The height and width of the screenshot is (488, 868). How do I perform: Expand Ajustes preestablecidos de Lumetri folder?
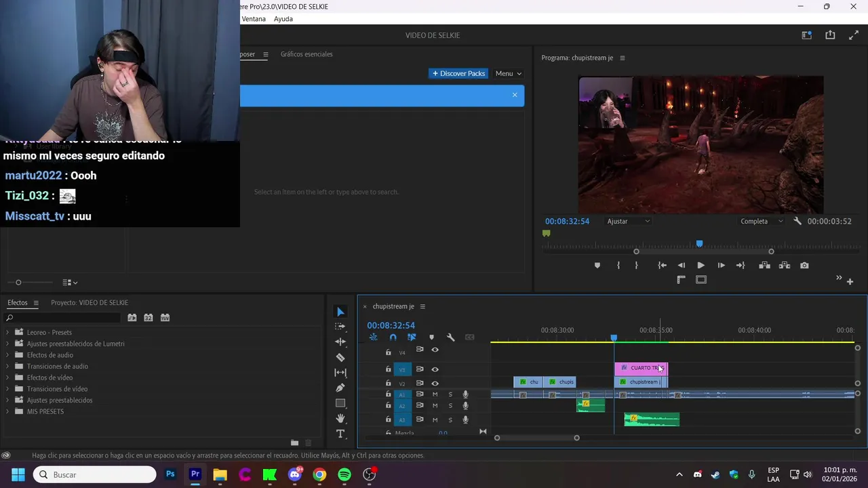pos(7,344)
